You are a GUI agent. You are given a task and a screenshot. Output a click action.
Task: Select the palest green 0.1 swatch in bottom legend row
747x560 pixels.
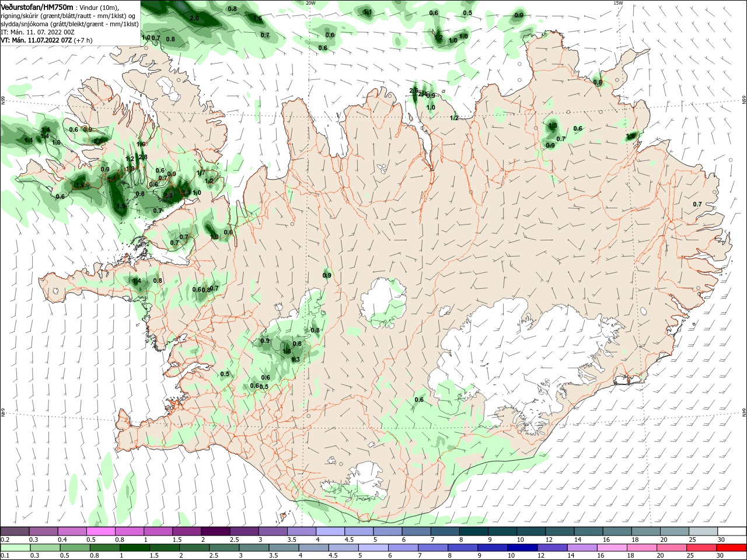(x=15, y=548)
